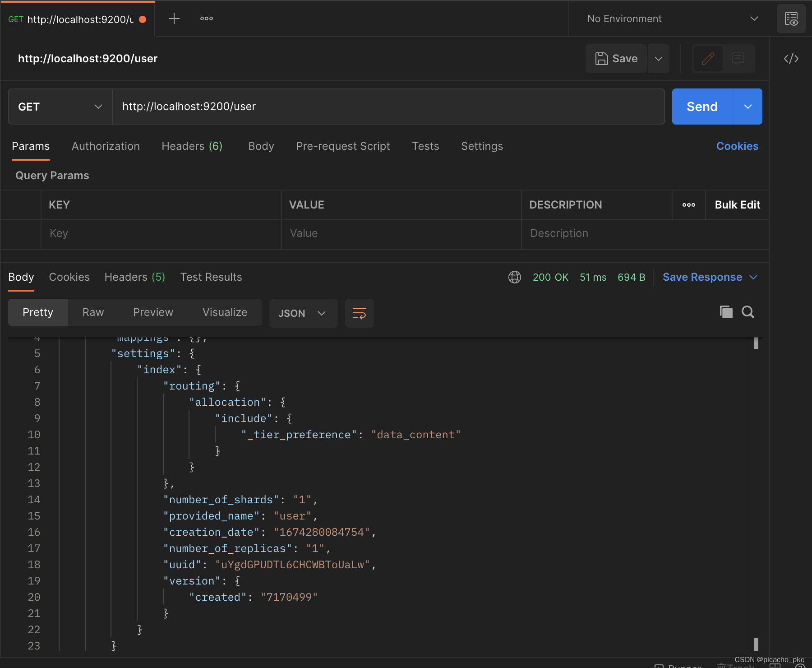Open the response Headers (5) tab
Screen dimensions: 812x668
coord(135,277)
